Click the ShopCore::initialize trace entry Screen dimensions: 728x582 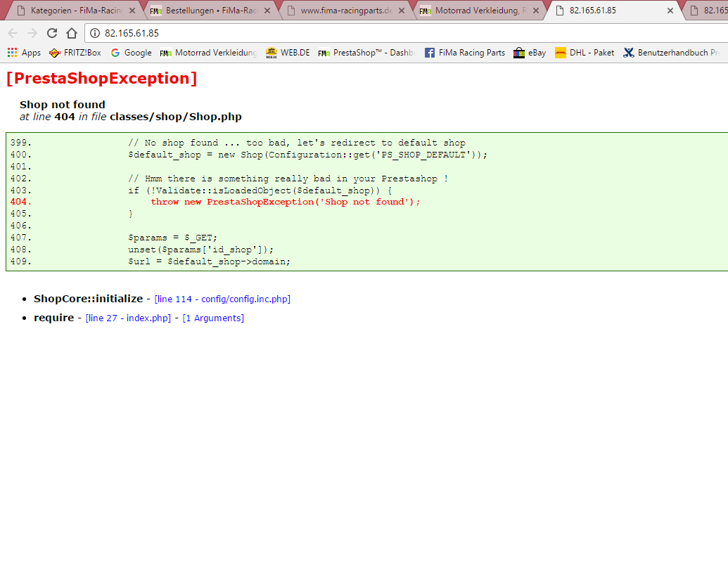[88, 299]
